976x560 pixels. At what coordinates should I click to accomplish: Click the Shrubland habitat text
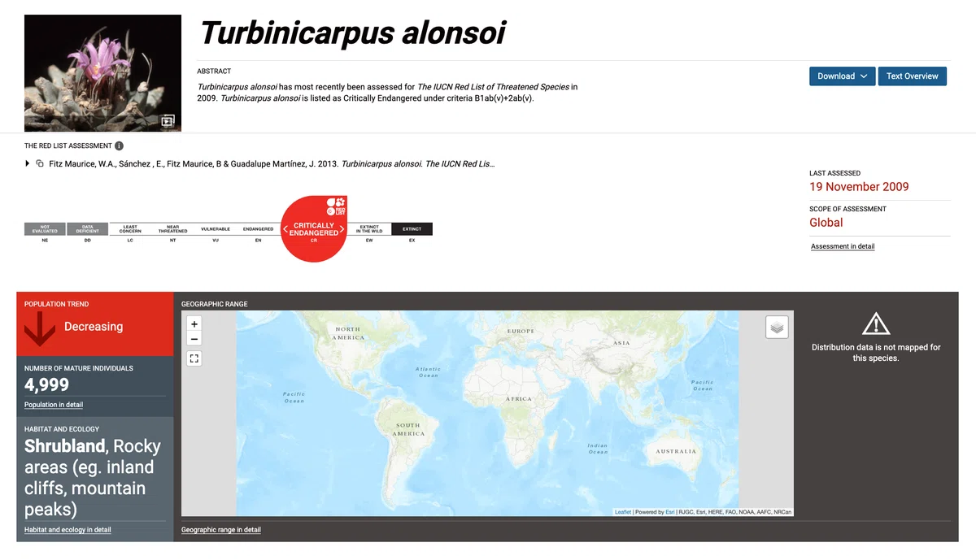coord(65,446)
